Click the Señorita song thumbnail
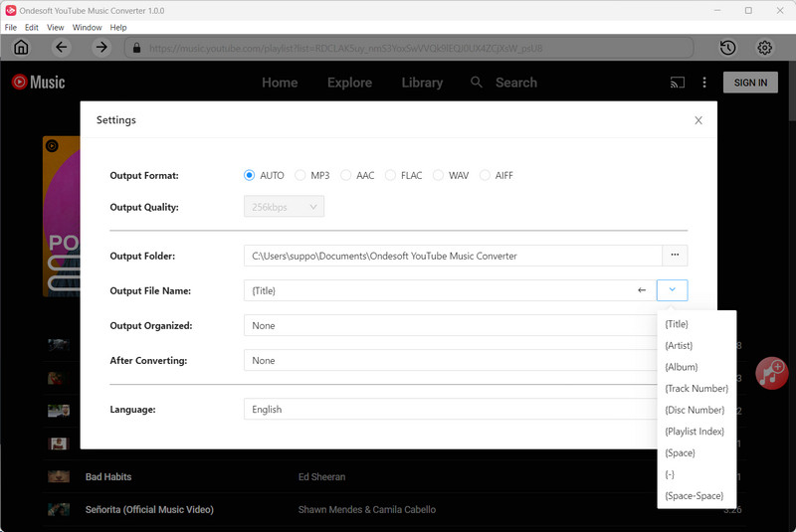 (x=59, y=509)
